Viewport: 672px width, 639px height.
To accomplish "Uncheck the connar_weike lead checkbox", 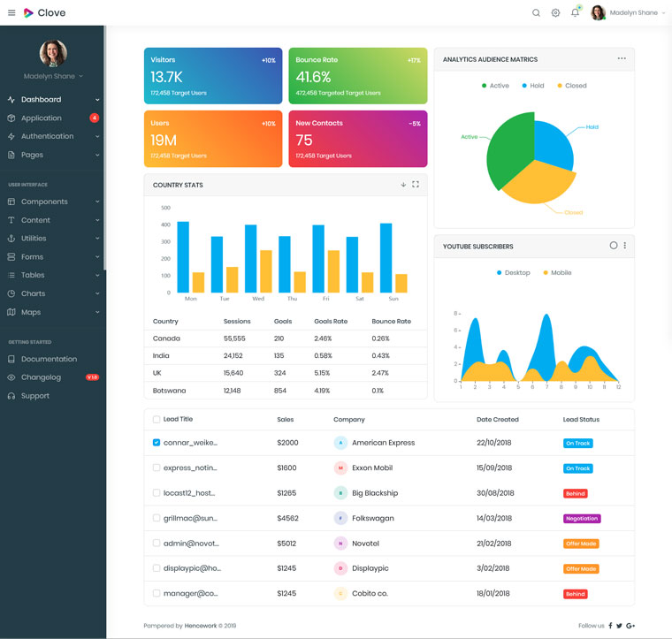I will 157,443.
